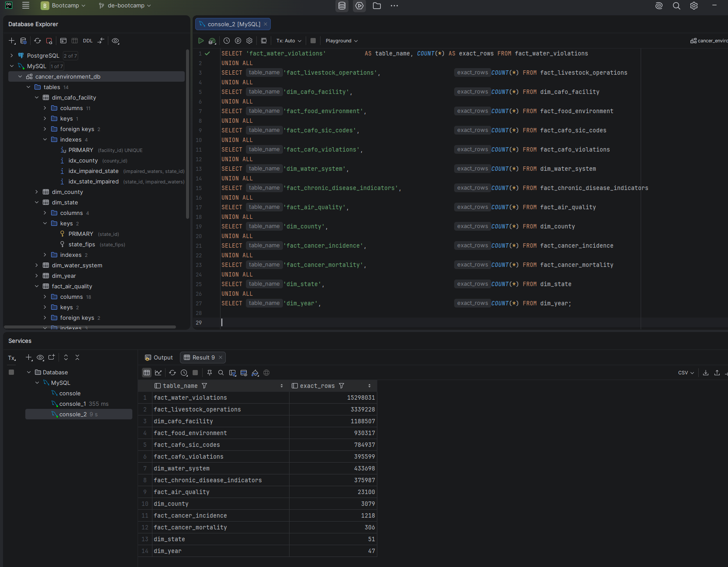Screen dimensions: 728x567
Task: Switch result to chart view
Action: (158, 373)
